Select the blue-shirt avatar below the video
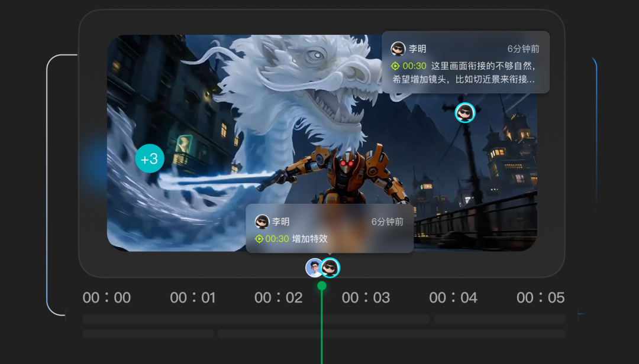 click(314, 268)
